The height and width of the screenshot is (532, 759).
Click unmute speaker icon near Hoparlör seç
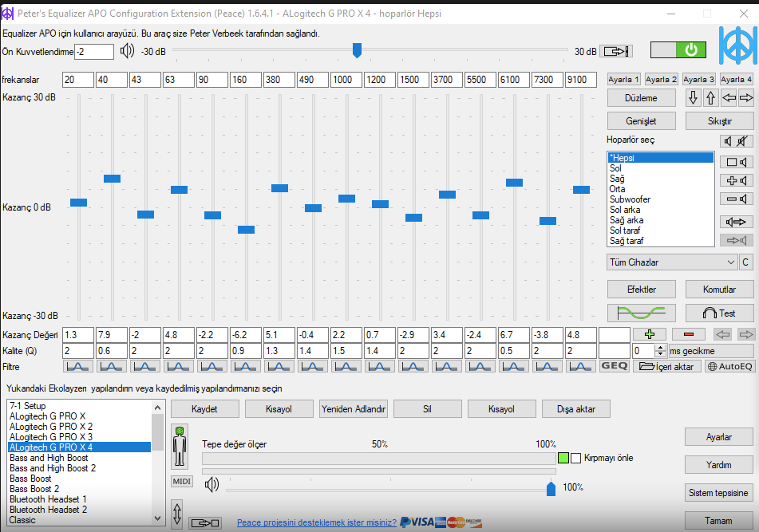728,141
